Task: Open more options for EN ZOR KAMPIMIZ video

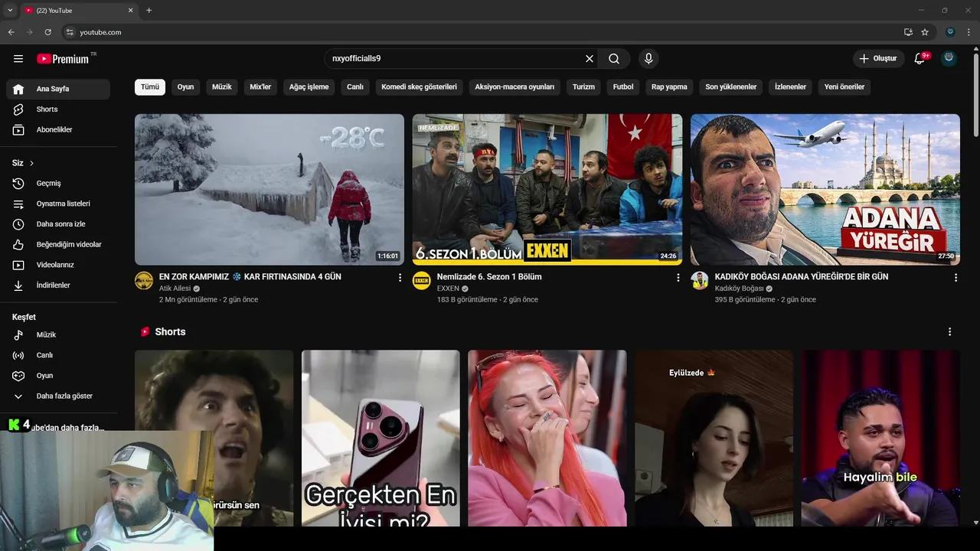Action: click(400, 278)
